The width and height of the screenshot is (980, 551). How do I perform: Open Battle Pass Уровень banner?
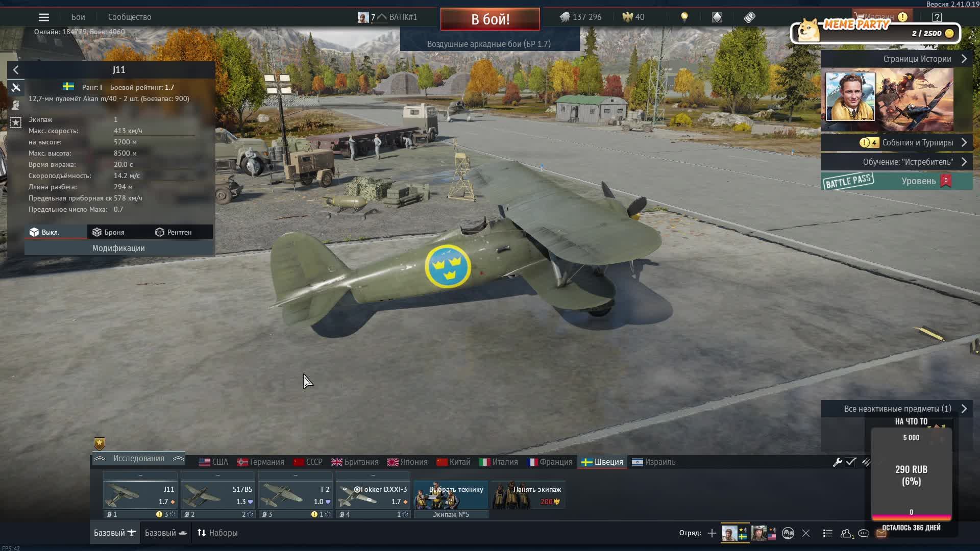897,181
